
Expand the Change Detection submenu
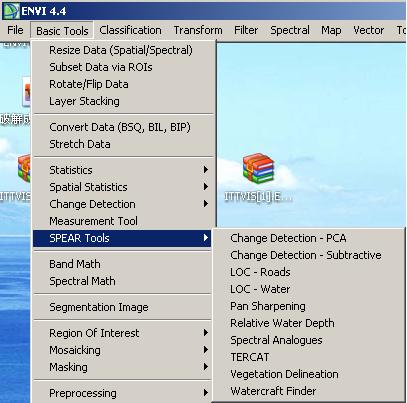122,204
